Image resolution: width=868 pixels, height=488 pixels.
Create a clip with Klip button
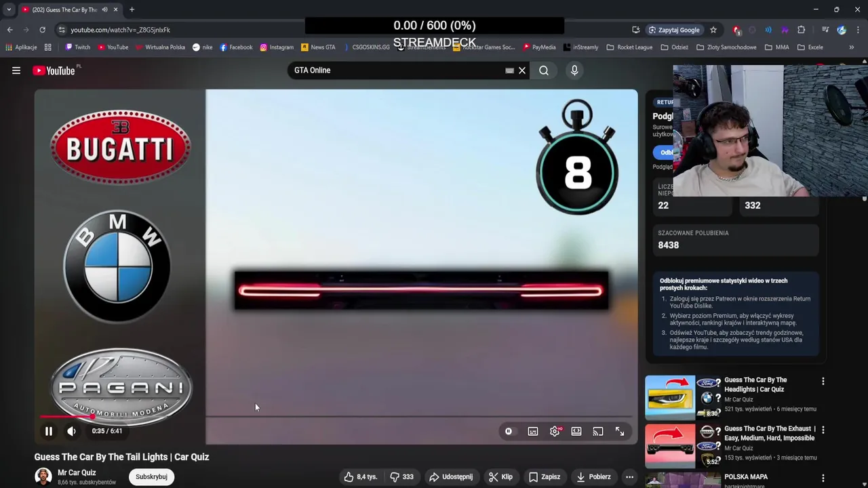click(x=500, y=476)
